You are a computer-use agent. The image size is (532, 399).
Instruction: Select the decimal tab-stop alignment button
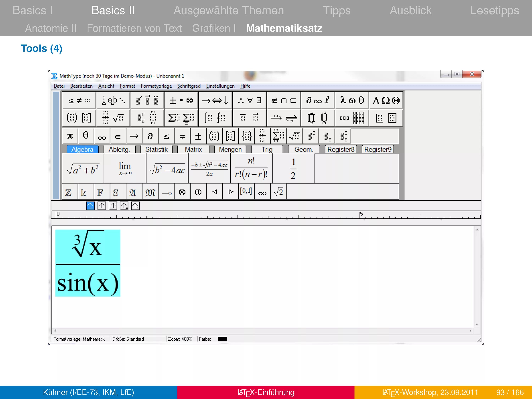click(135, 206)
